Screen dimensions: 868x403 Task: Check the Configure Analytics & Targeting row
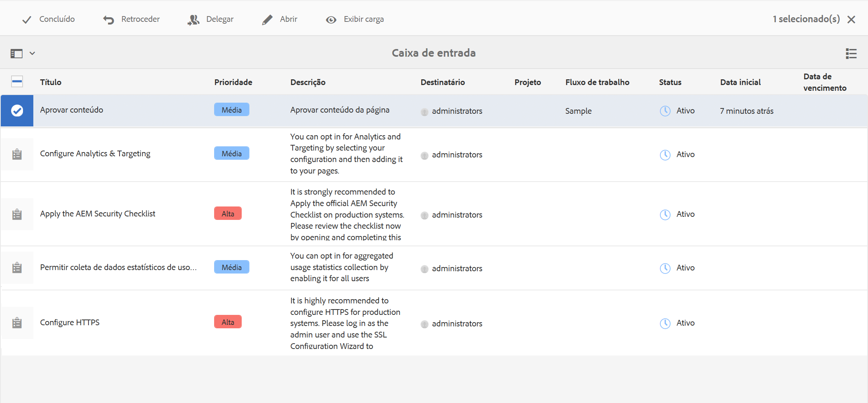[x=17, y=154]
